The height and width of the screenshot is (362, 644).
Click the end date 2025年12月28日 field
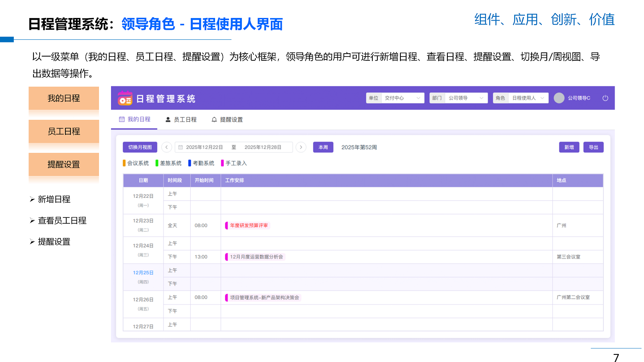(263, 147)
